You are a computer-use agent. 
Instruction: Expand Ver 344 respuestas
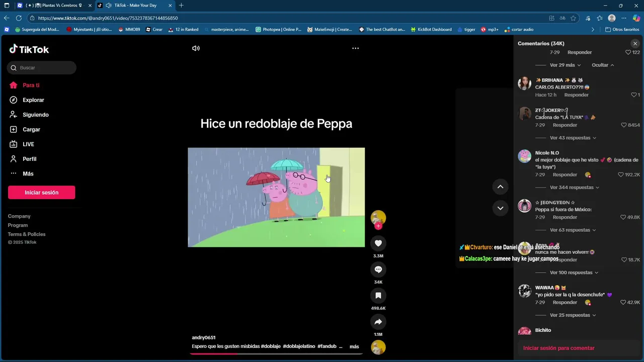[575, 188]
